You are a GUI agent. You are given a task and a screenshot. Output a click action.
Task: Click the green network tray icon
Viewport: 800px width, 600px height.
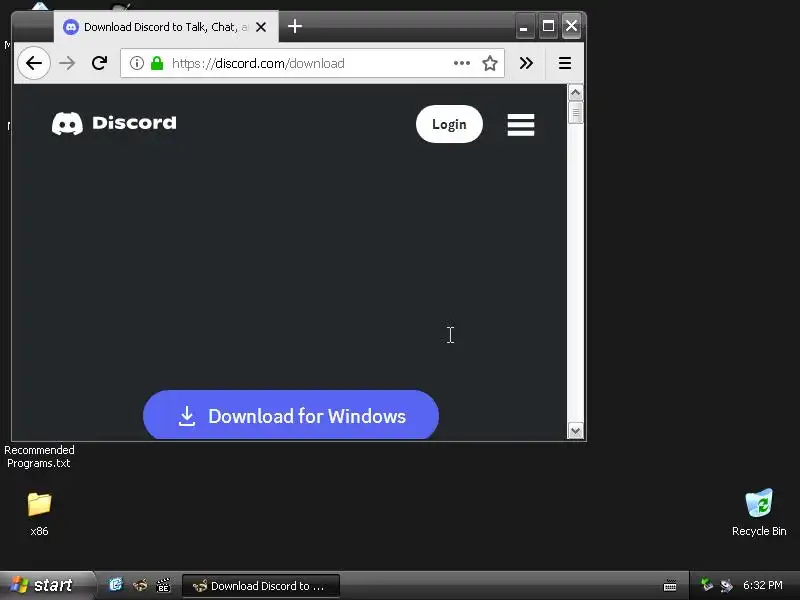coord(707,584)
